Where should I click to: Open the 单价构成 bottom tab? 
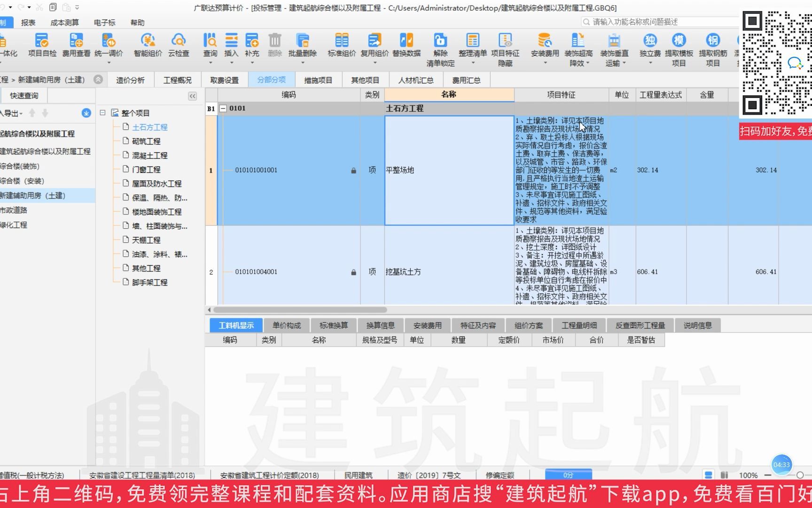point(287,325)
